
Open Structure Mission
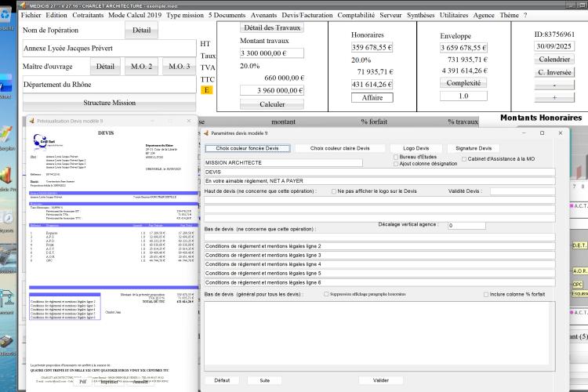point(109,103)
